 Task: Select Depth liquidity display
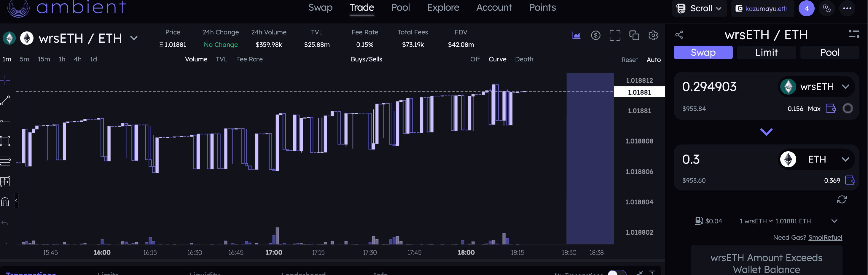(x=524, y=59)
